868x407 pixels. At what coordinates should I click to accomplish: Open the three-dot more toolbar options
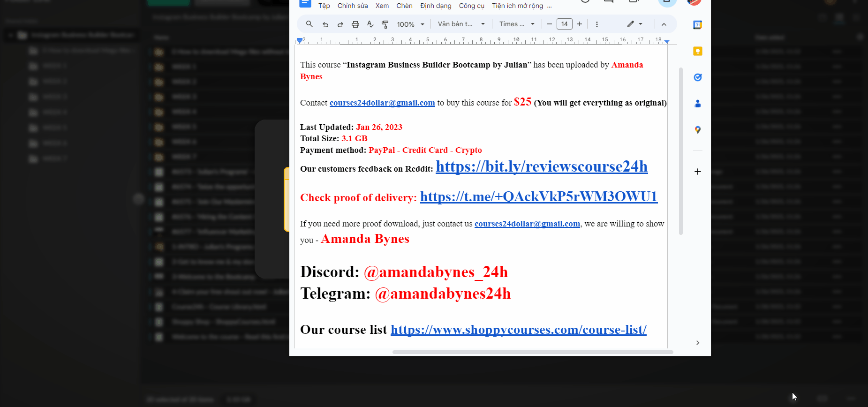coord(596,24)
